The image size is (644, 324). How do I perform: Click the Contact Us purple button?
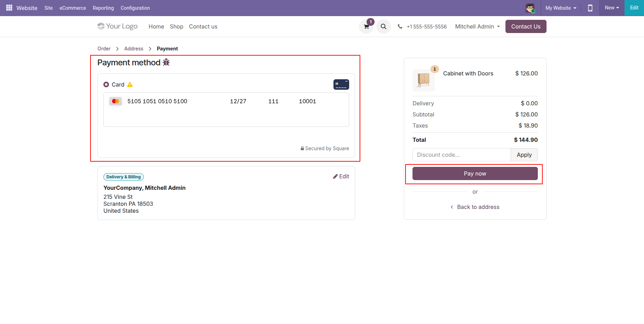click(x=526, y=26)
